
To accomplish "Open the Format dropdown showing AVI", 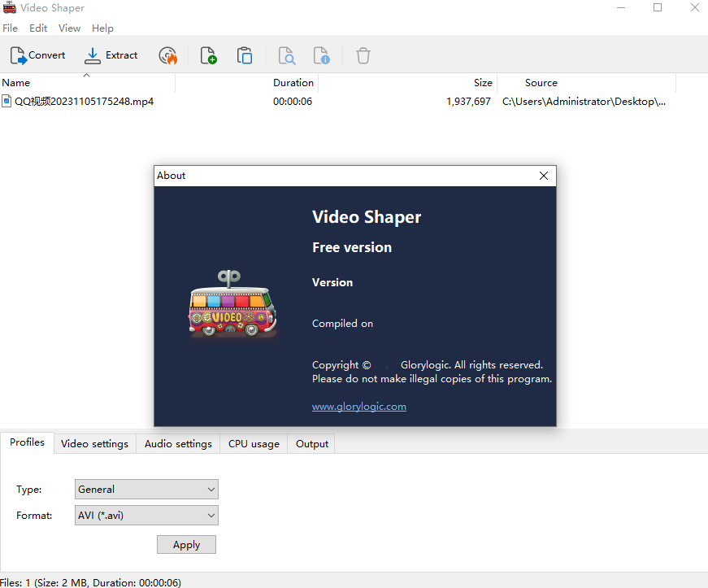I will pyautogui.click(x=146, y=515).
